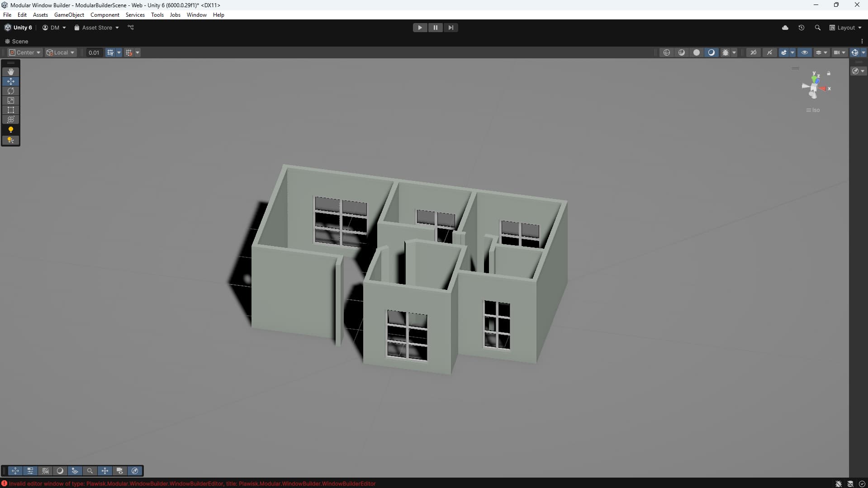The height and width of the screenshot is (488, 868).
Task: Click Iso to switch scene projection
Action: [x=814, y=110]
